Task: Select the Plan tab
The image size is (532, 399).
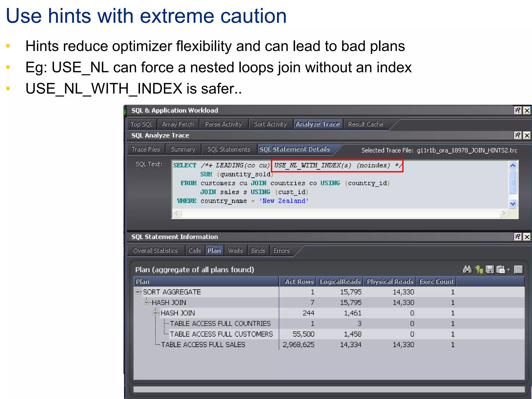Action: (214, 250)
